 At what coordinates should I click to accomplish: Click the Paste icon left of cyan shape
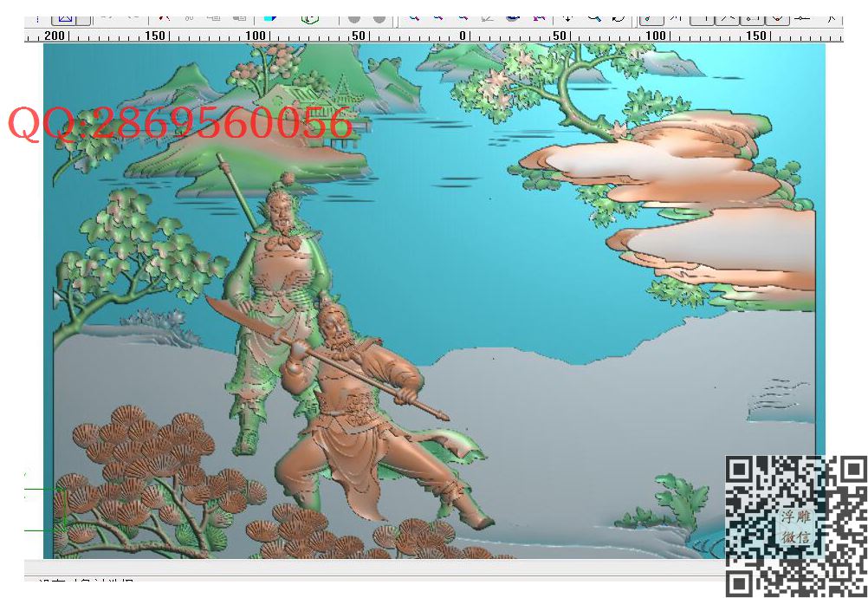tap(239, 16)
